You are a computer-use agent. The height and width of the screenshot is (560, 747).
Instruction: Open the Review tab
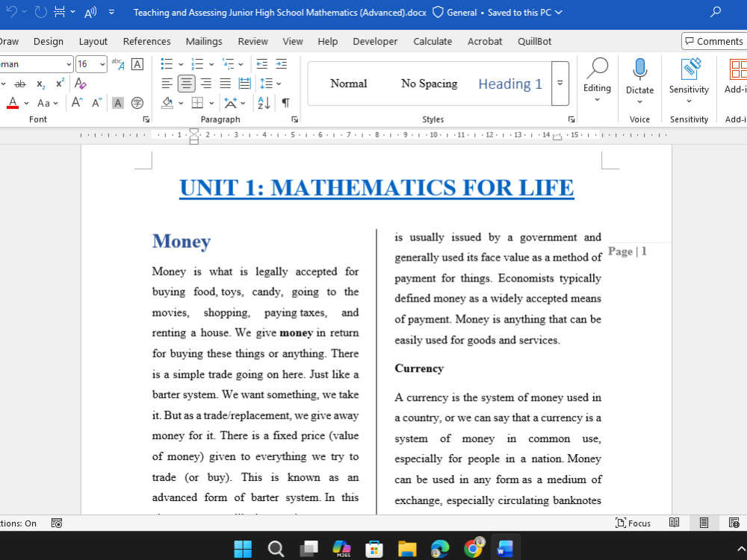(253, 41)
